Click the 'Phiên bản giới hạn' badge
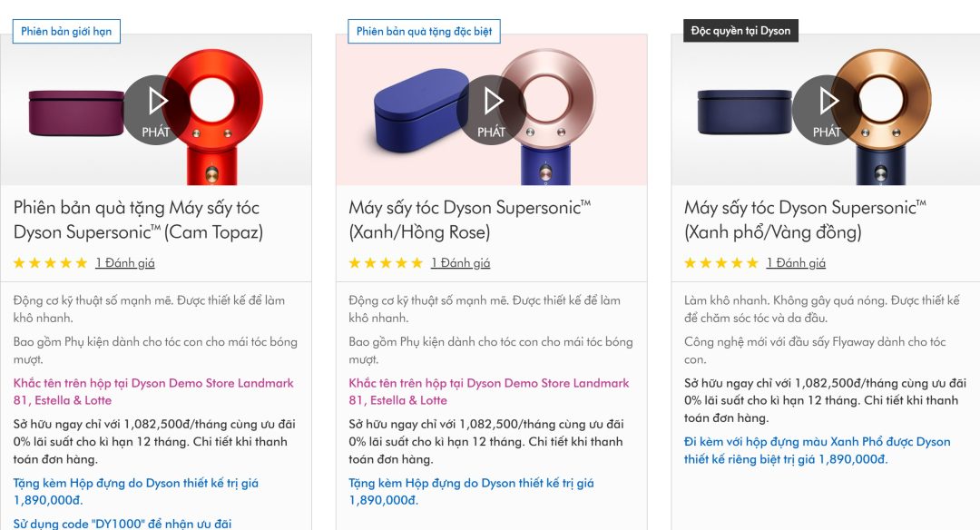This screenshot has width=980, height=530. pos(66,31)
